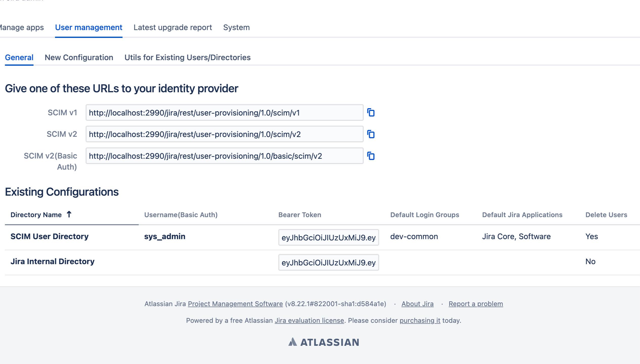Click the SCIM v2 Basic Auth URL field
The height and width of the screenshot is (364, 640).
coord(224,156)
